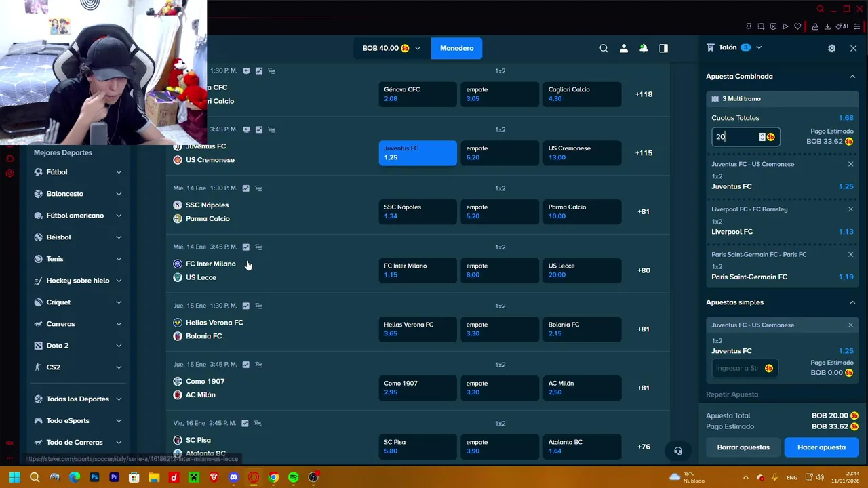868x488 pixels.
Task: Open the CS2 category
Action: [78, 367]
